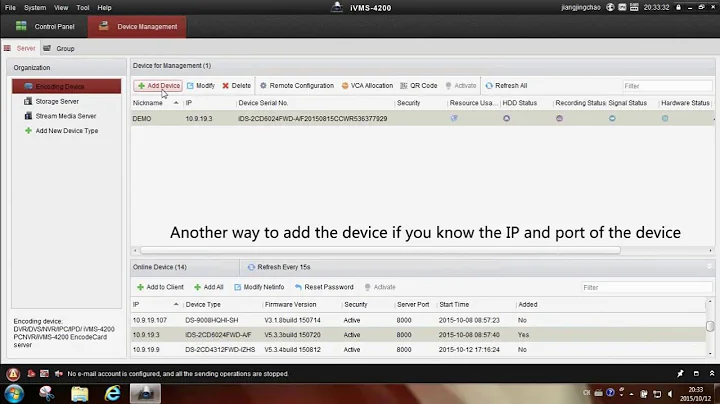720x404 pixels.
Task: Click the online device list vertical scrollbar thumb
Action: tap(710, 326)
